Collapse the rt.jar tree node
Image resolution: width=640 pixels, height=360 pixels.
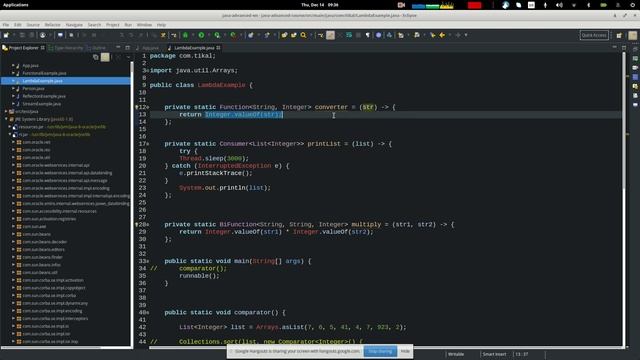(10, 134)
